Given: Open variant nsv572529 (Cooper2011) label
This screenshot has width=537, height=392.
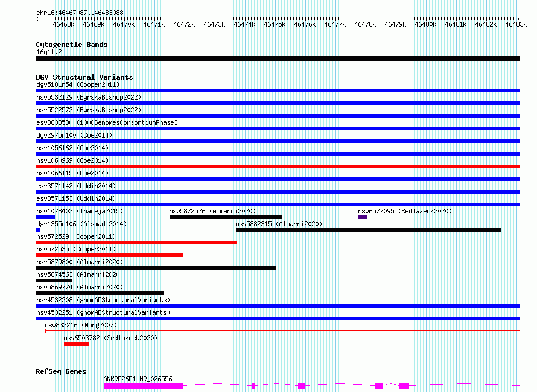Looking at the screenshot, I should coord(76,236).
